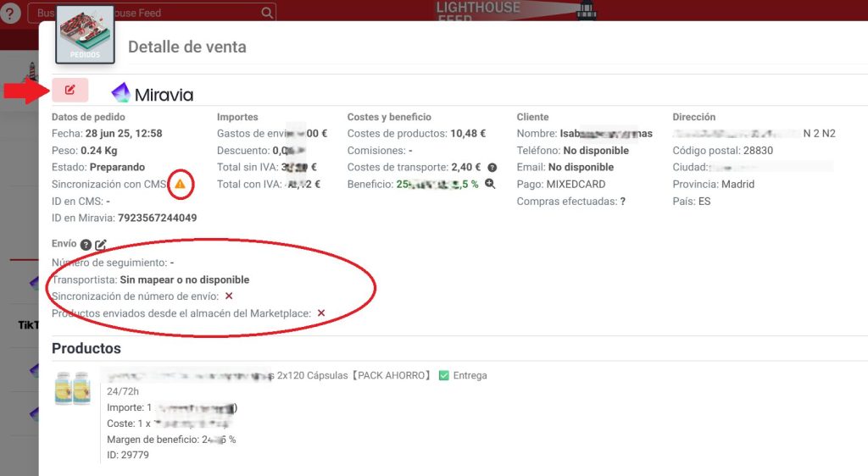The image size is (868, 476).
Task: Click the Miravia marketplace logo
Action: click(153, 94)
